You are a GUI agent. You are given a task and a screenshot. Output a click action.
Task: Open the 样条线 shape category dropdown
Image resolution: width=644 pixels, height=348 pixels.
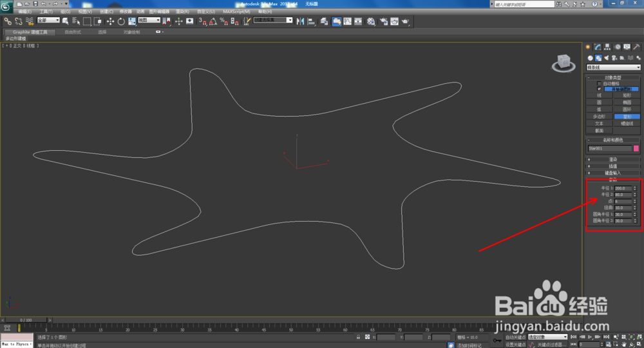613,68
